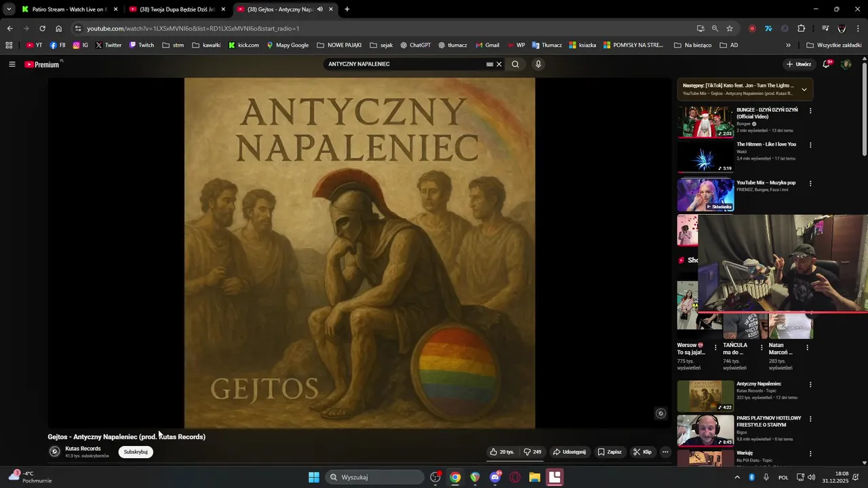Image resolution: width=868 pixels, height=488 pixels.
Task: Open the YouTube Mix – Muzyka pop thumbnail
Action: click(705, 195)
